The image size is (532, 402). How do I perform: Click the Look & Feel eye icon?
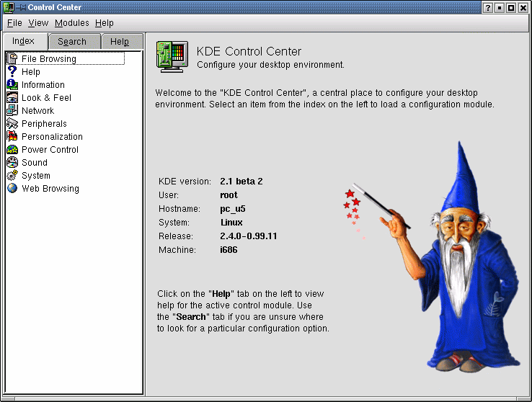click(x=12, y=98)
